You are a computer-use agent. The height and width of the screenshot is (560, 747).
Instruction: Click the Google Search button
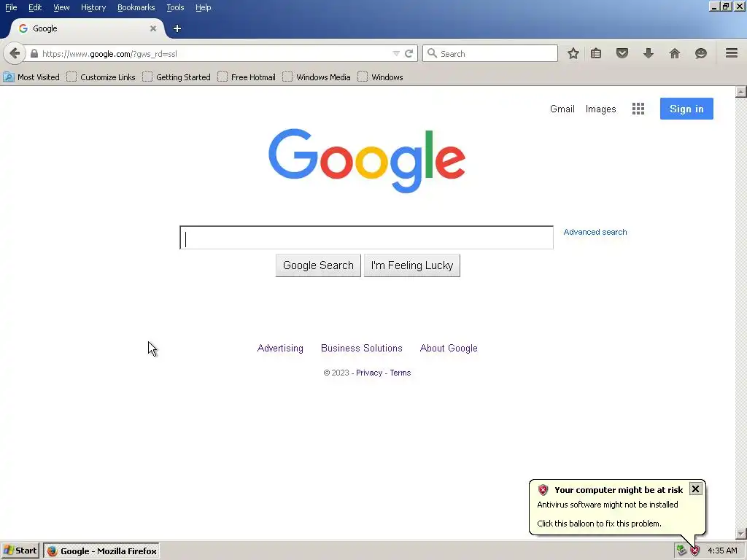click(318, 265)
